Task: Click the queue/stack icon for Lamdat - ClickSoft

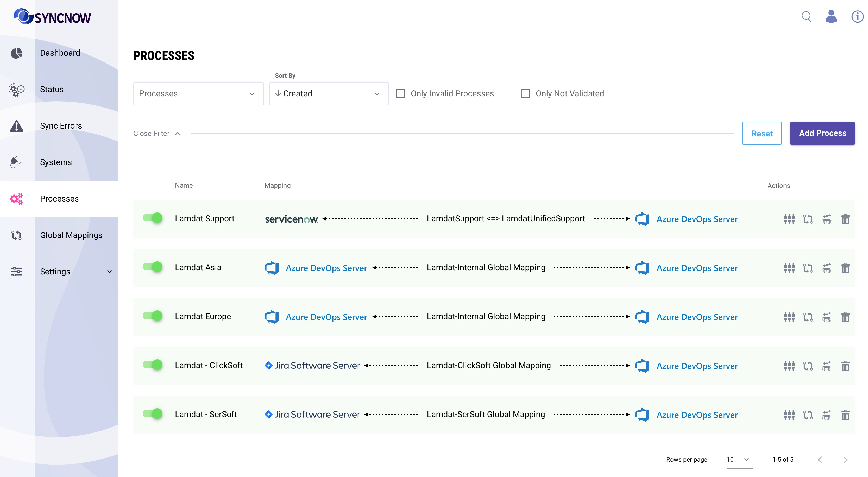Action: pyautogui.click(x=826, y=365)
